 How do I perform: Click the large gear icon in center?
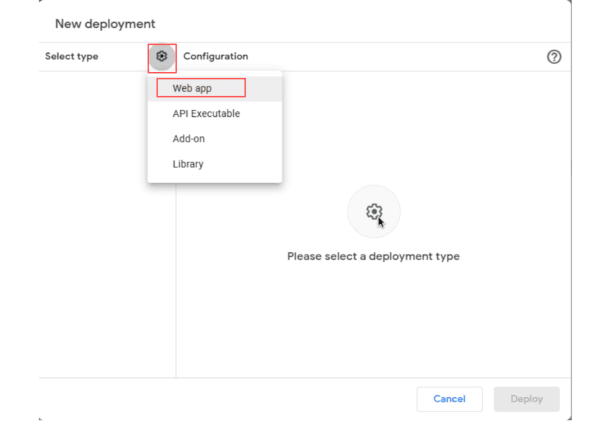tap(373, 211)
